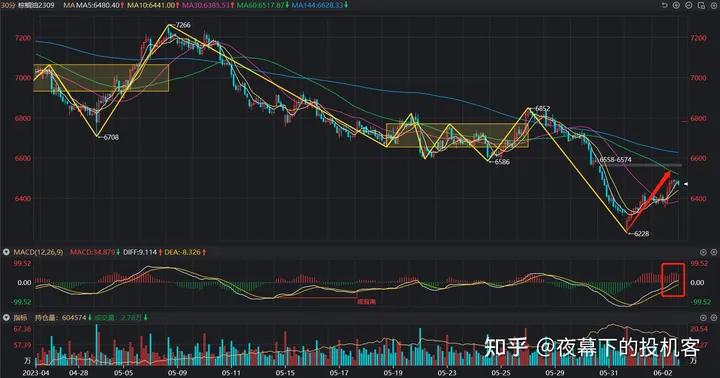Click the 67.36 label on left volume axis
This screenshot has height=378, width=720.
click(x=22, y=329)
